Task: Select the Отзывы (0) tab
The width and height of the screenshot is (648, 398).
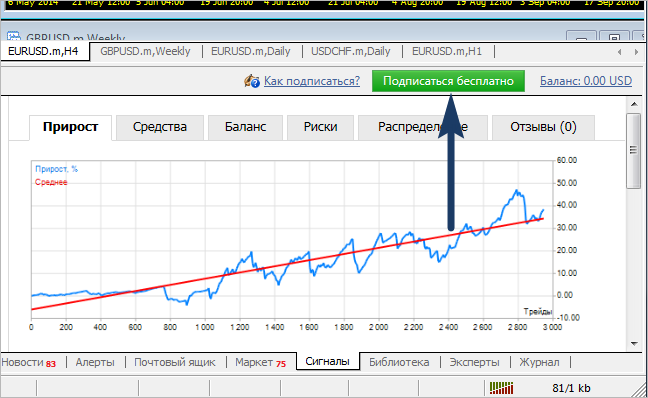Action: coord(543,127)
